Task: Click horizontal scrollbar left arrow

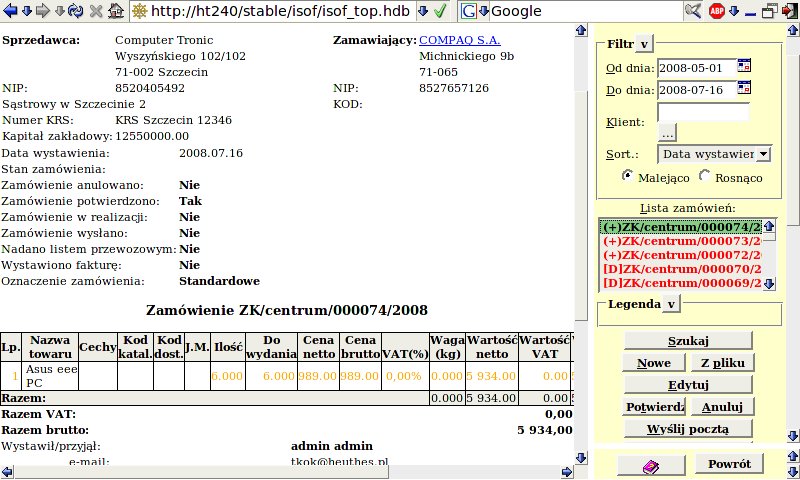Action: tap(7, 471)
